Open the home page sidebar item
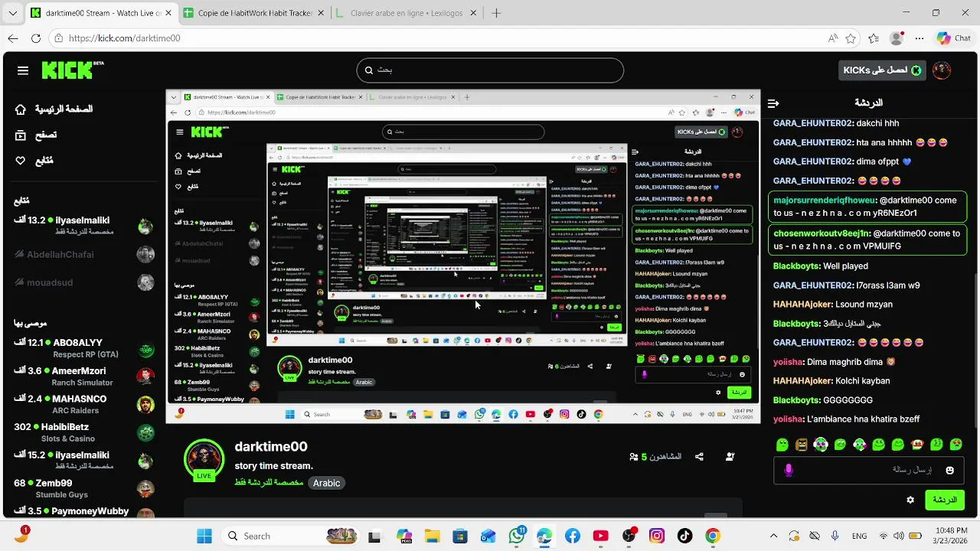The width and height of the screenshot is (980, 551). click(54, 109)
